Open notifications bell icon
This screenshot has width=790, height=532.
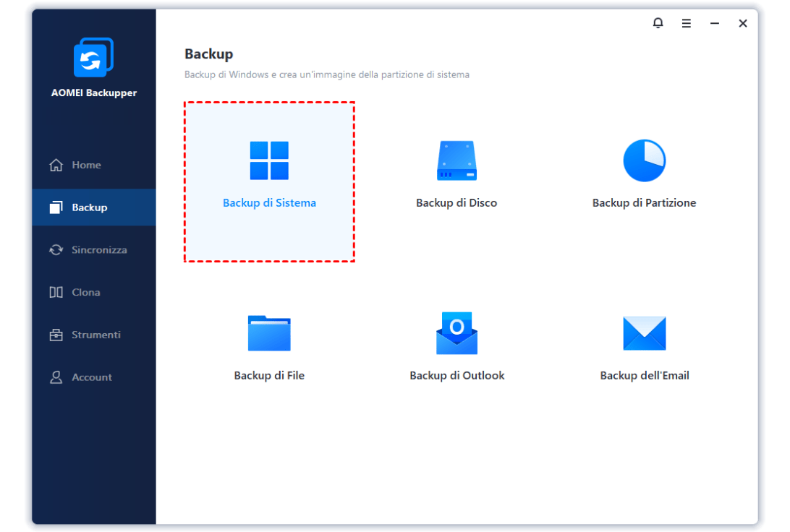tap(658, 23)
